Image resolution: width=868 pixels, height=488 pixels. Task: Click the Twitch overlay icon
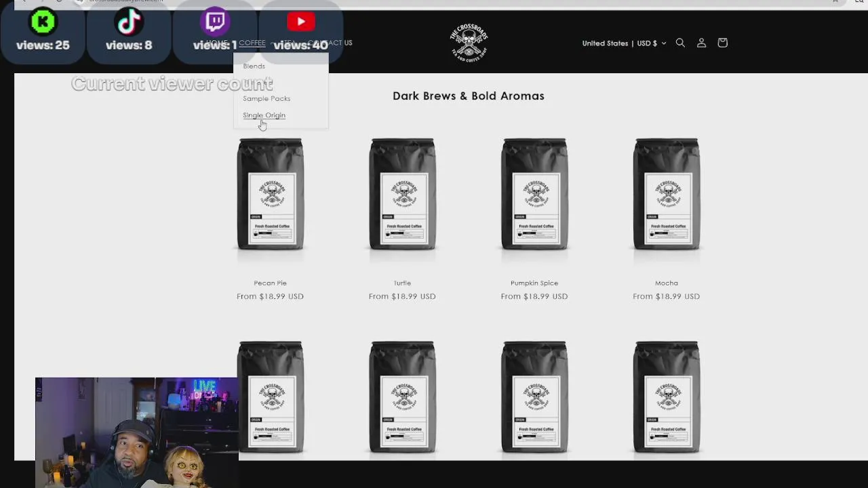click(215, 22)
